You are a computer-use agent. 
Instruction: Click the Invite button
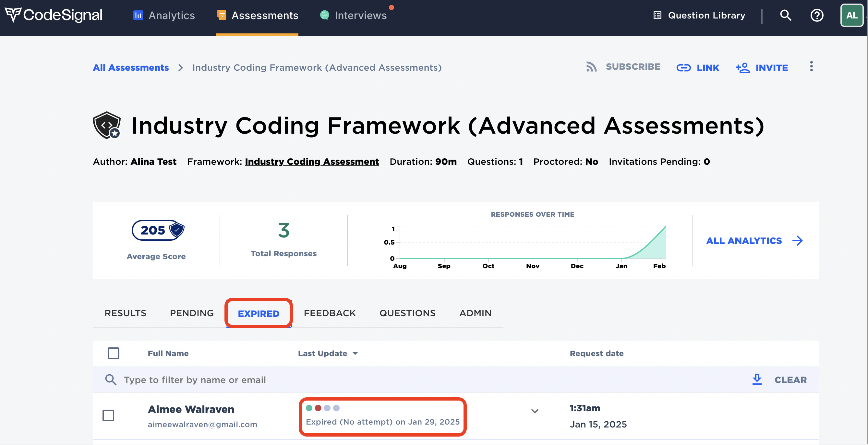click(762, 68)
